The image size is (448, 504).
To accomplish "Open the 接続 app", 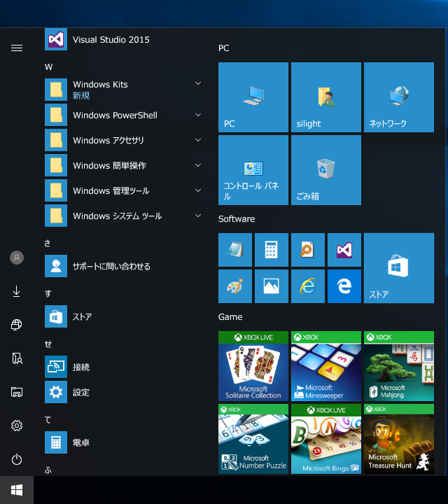I will point(124,367).
